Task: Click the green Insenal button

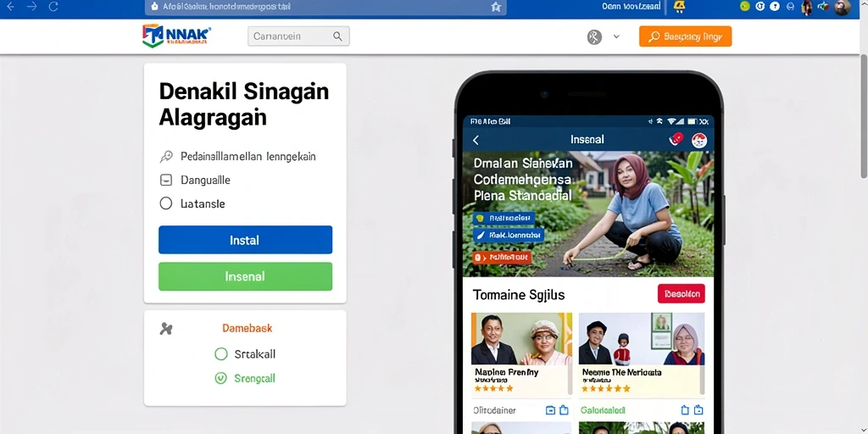Action: (245, 276)
